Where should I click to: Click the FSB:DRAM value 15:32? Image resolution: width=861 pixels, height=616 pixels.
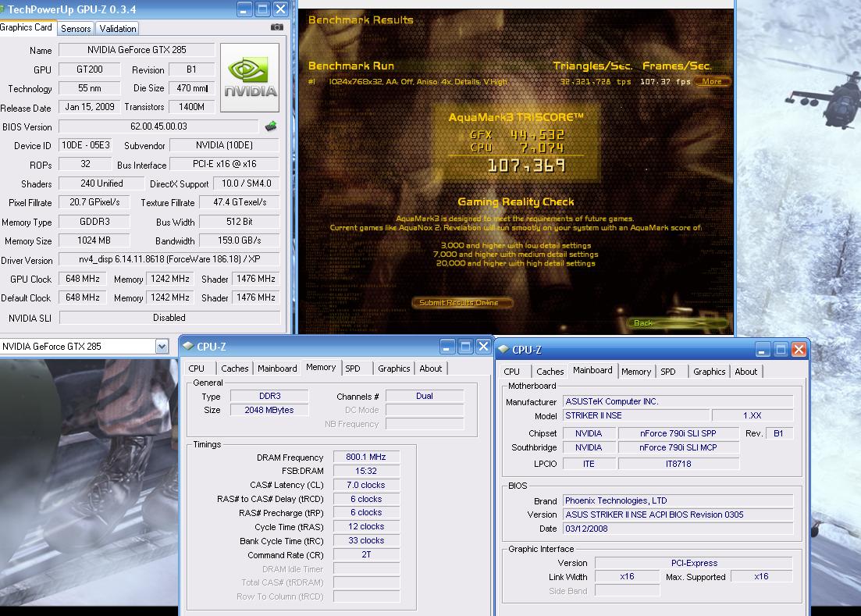click(x=366, y=471)
